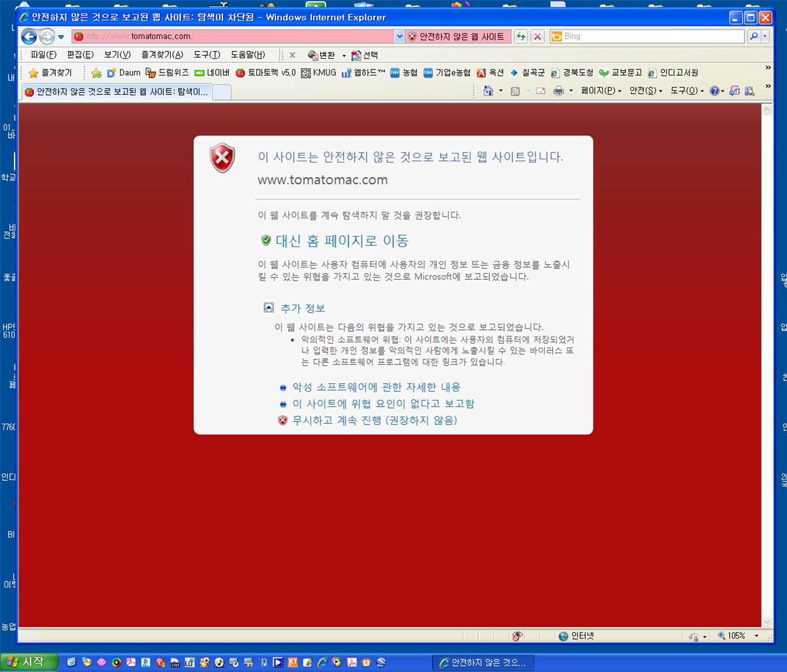Open the 파일(F) menu

[43, 55]
